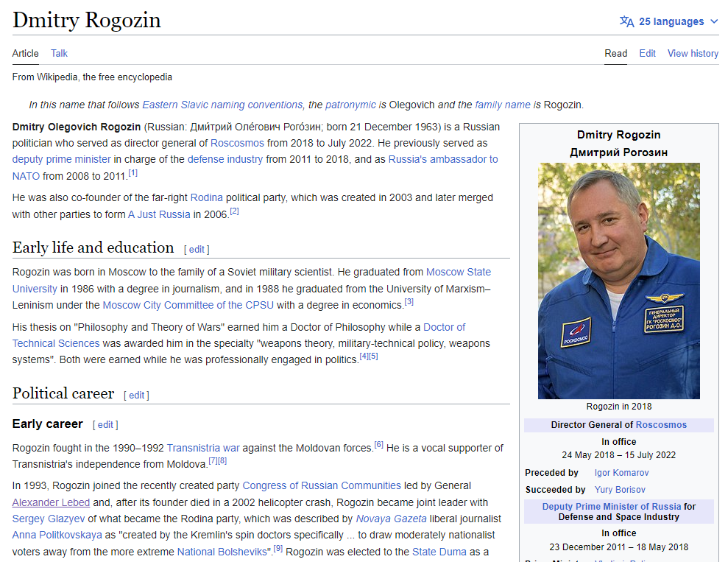
Task: Open Deputy Prime Minister of Russia infobox link
Action: point(612,507)
